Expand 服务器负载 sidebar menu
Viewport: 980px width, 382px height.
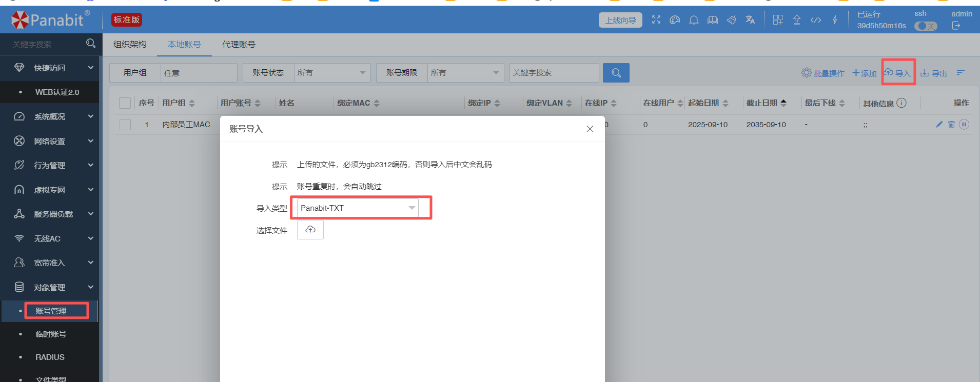coord(49,214)
